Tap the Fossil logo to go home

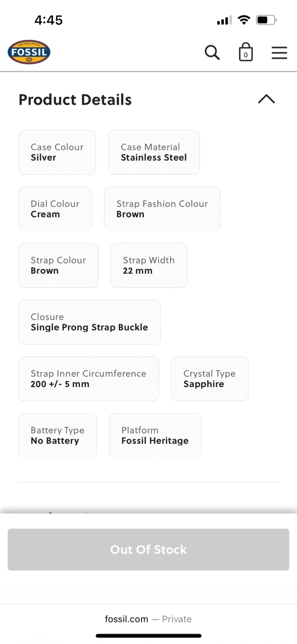[29, 52]
